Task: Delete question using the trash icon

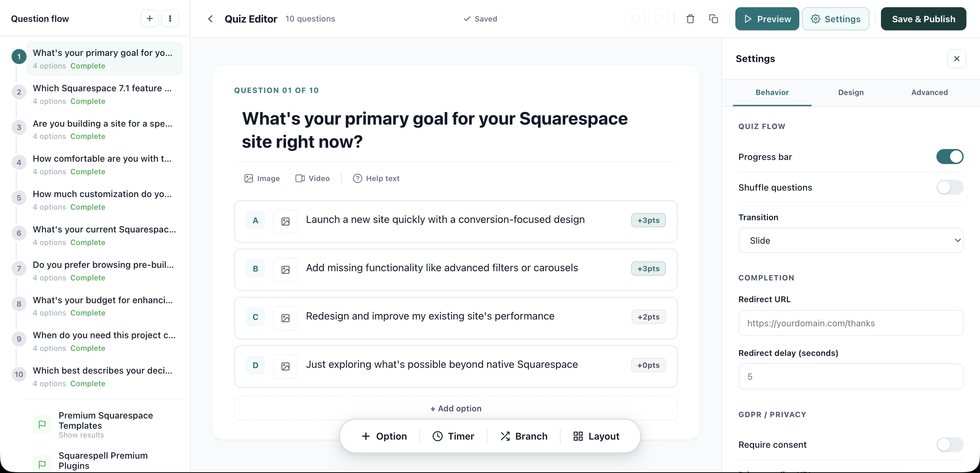Action: pos(690,19)
